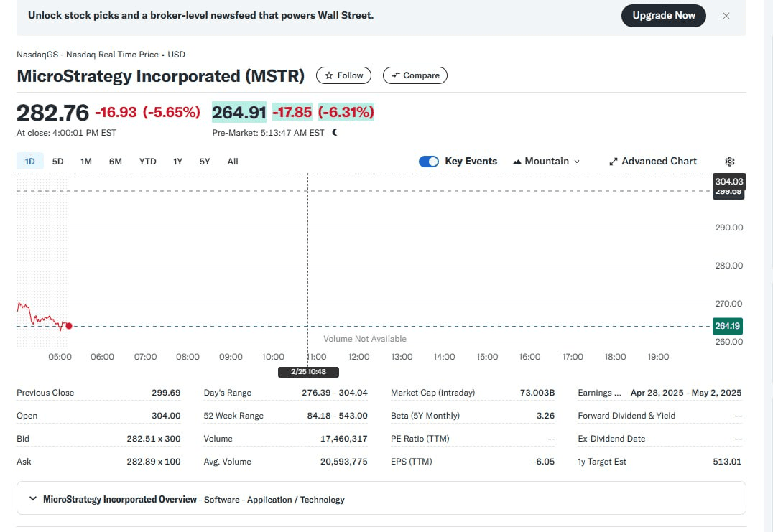The height and width of the screenshot is (532, 773).
Task: Click the Market Cap (intraday) label
Action: click(x=433, y=393)
